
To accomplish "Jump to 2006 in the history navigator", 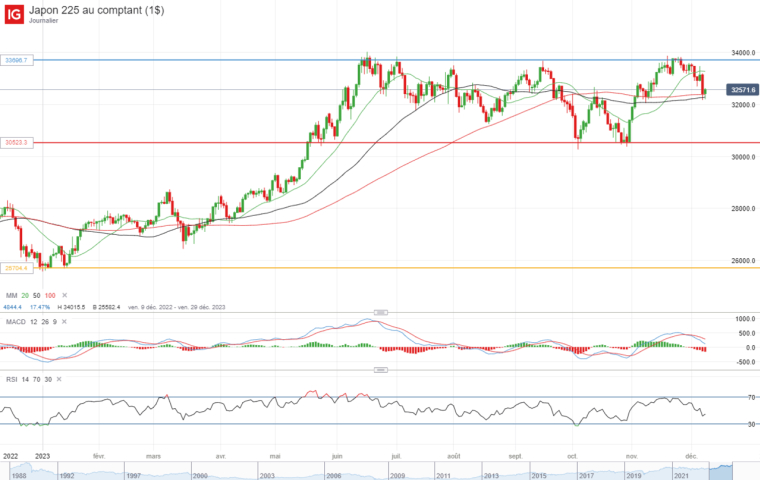I will (333, 476).
